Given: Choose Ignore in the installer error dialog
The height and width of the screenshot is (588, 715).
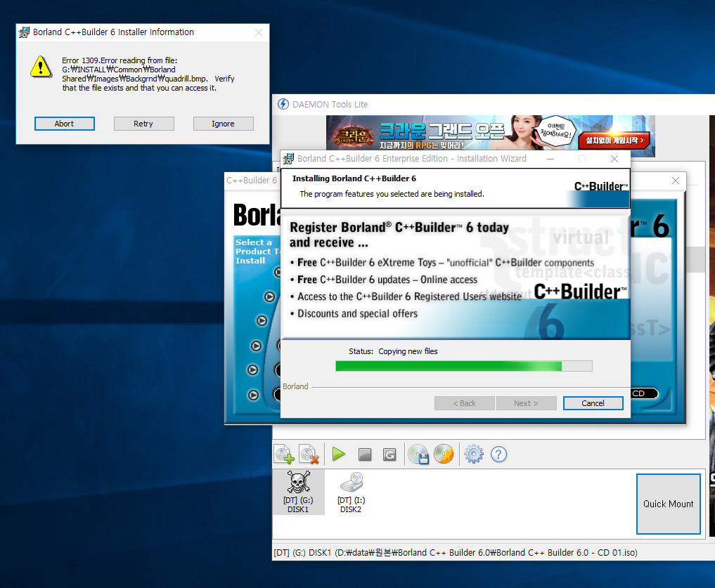Looking at the screenshot, I should pos(223,124).
